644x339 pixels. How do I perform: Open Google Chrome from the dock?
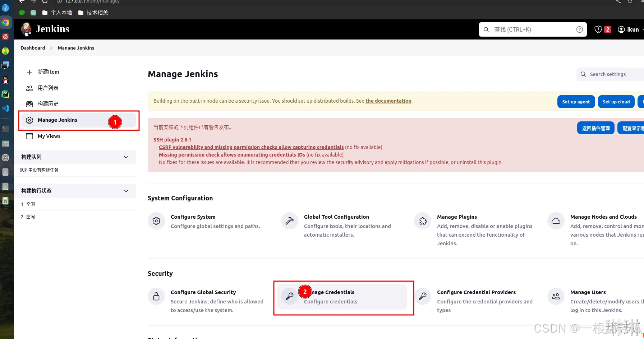(x=5, y=22)
